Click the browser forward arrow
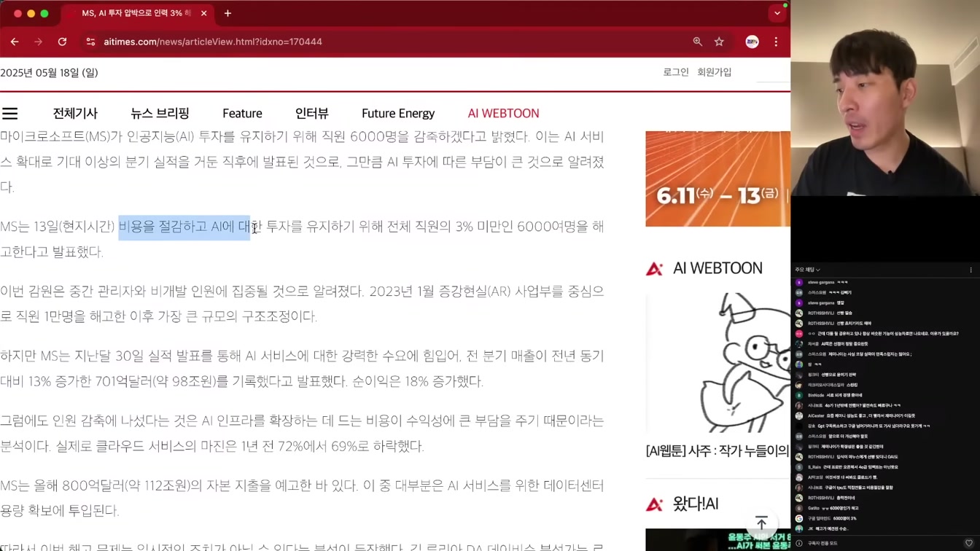 [x=38, y=42]
